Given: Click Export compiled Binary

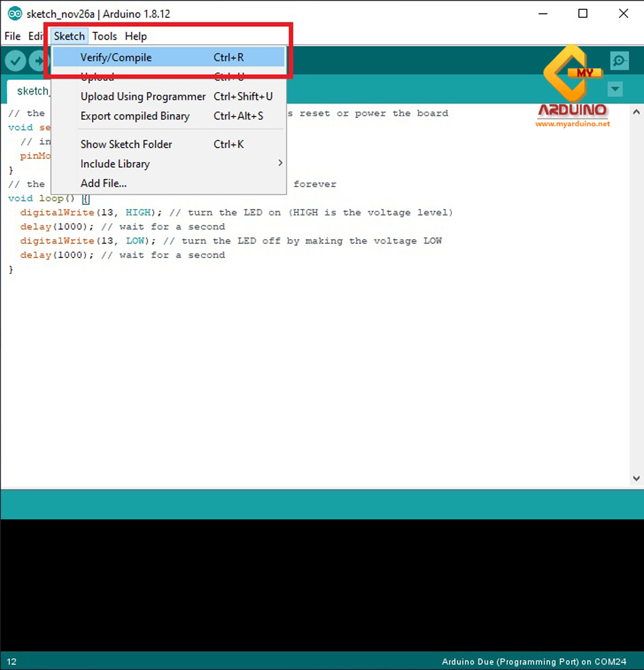Looking at the screenshot, I should pyautogui.click(x=135, y=116).
